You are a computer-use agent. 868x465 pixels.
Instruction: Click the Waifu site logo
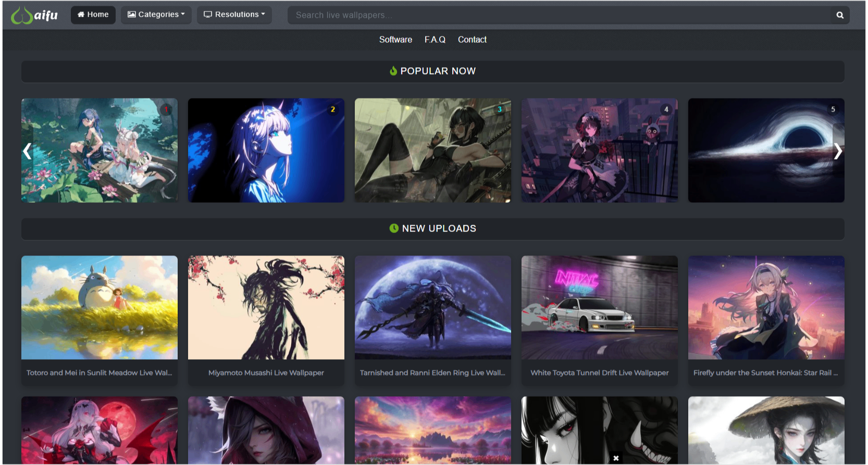coord(34,15)
